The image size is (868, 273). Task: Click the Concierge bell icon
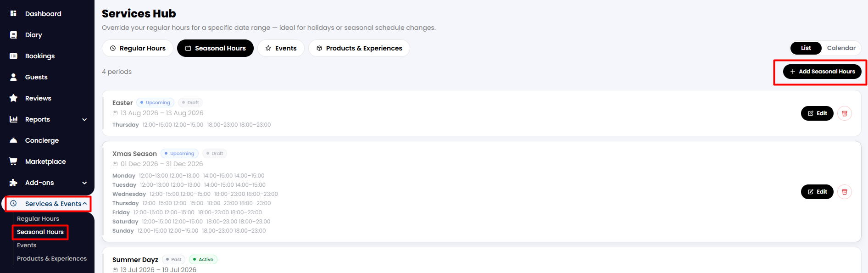pos(13,140)
